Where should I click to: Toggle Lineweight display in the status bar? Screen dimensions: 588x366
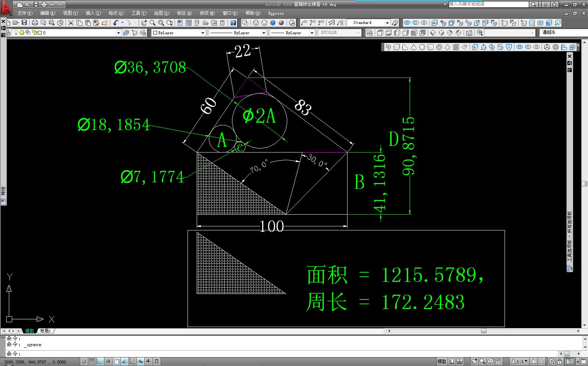point(149,362)
